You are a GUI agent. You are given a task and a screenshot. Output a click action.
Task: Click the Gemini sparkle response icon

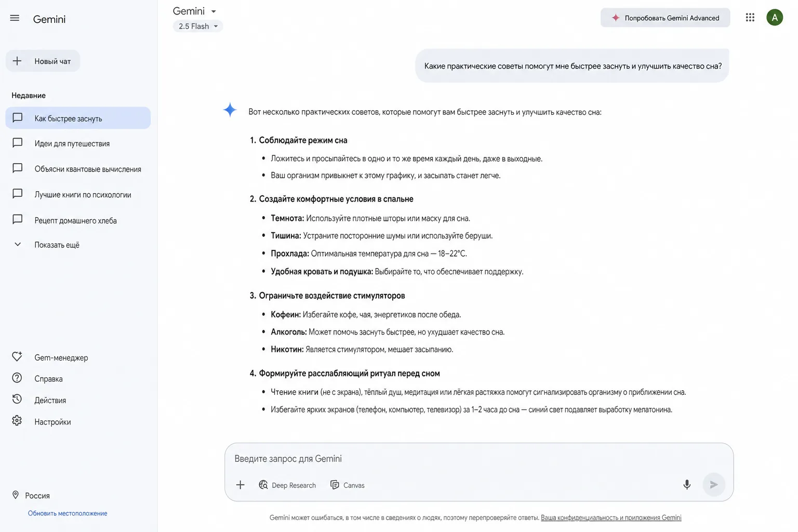pyautogui.click(x=230, y=110)
